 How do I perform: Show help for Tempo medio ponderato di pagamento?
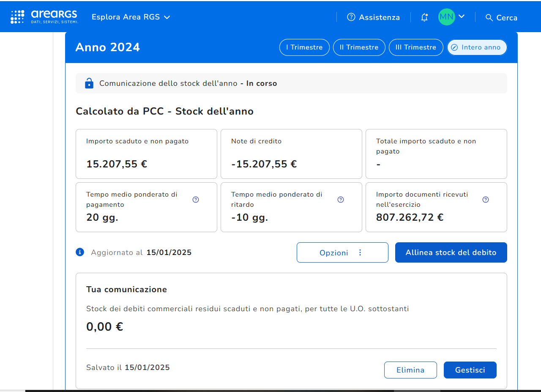coord(196,200)
